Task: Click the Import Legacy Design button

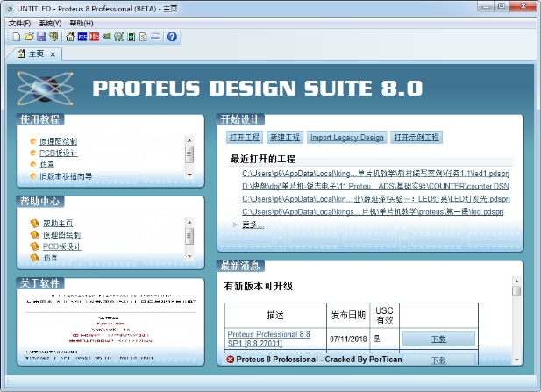Action: [346, 138]
